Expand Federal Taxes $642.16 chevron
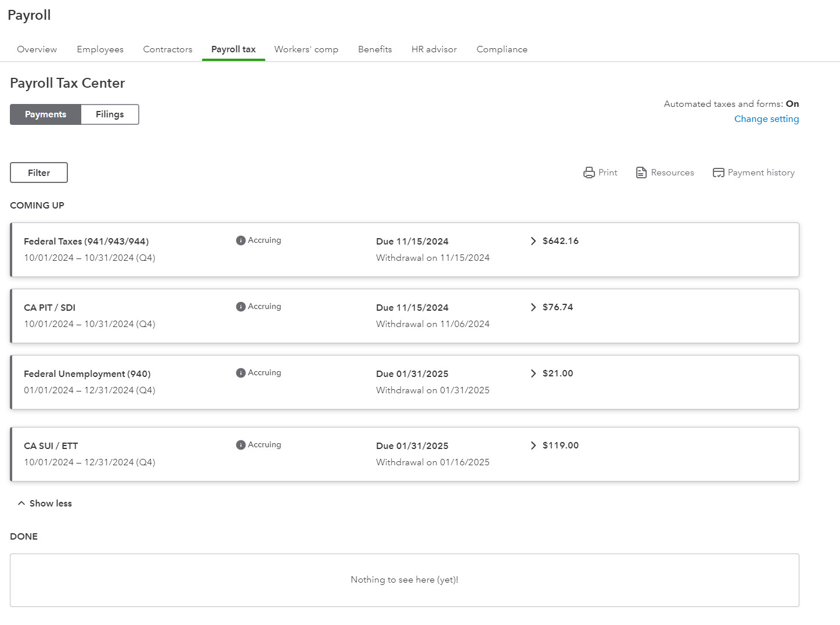This screenshot has height=625, width=840. 533,241
